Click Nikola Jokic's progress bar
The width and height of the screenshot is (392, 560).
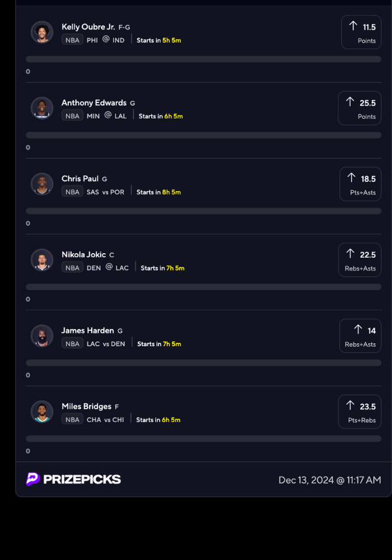point(203,287)
